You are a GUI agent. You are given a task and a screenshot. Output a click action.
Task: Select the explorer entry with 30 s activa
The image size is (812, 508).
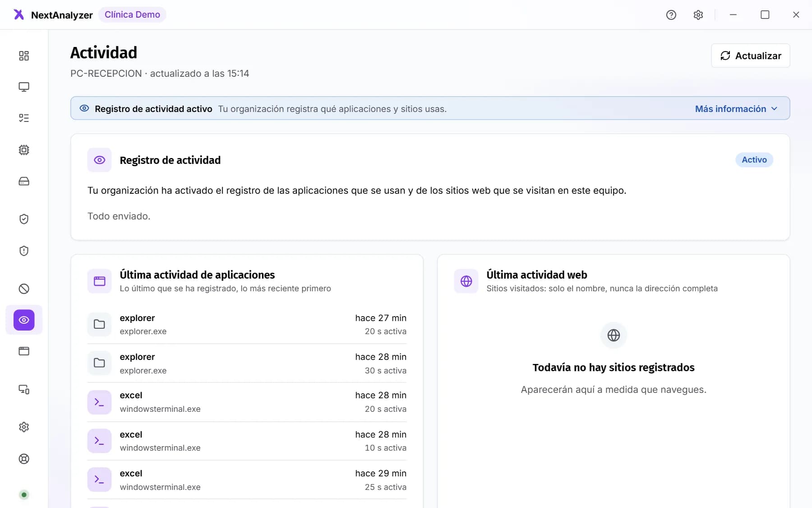pos(247,363)
